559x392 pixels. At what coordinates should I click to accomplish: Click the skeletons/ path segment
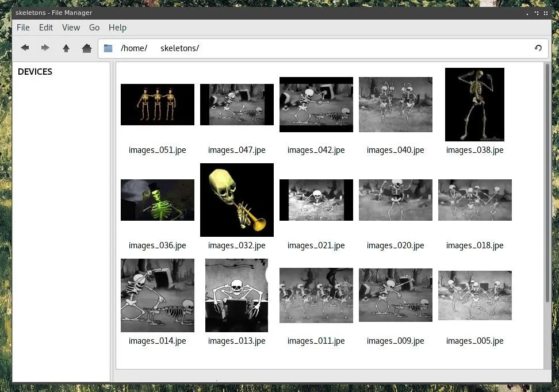coord(179,48)
